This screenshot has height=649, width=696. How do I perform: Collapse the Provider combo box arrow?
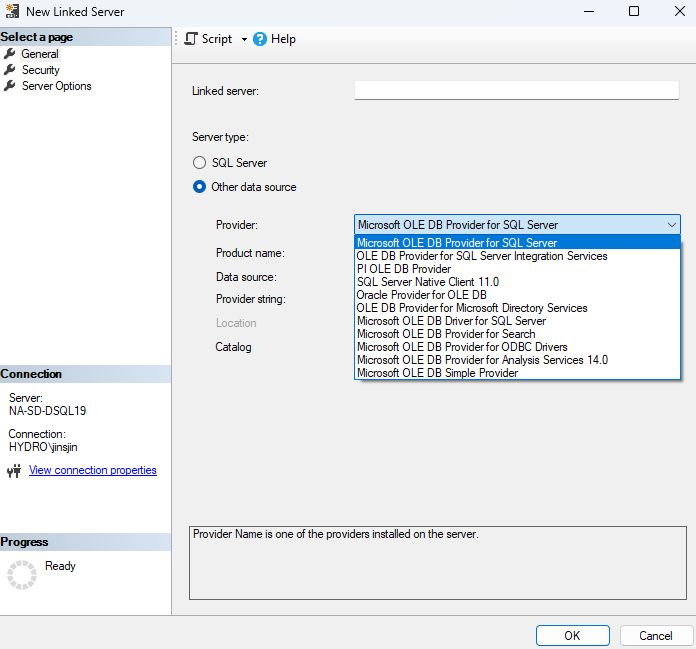pyautogui.click(x=672, y=225)
